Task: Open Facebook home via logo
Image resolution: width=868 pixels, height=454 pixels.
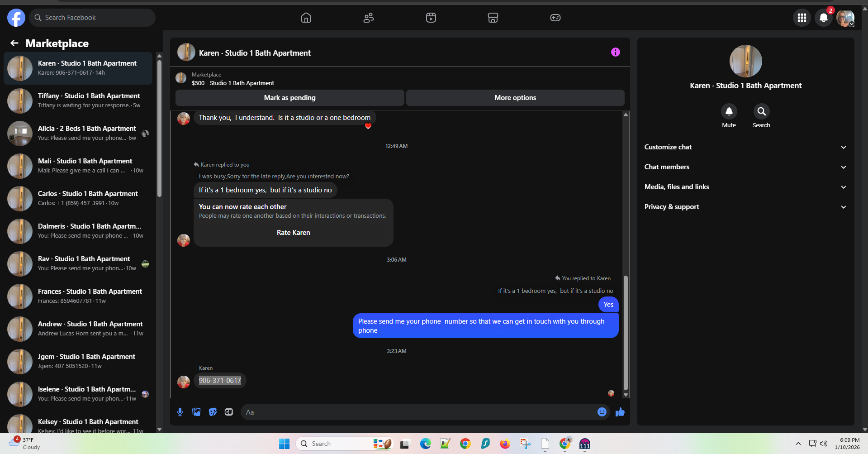Action: [16, 18]
